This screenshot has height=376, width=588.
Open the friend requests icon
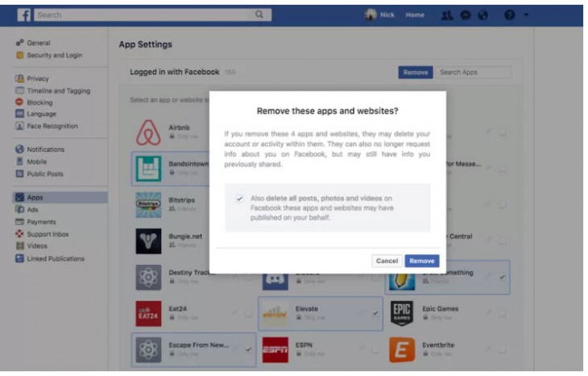[x=446, y=15]
